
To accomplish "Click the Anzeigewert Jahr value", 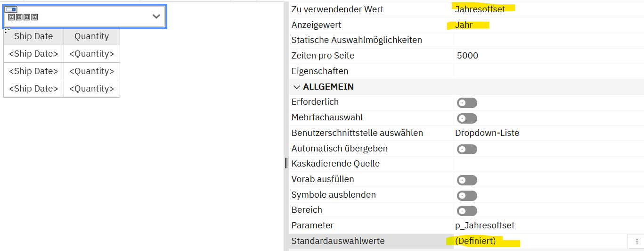I will point(464,25).
